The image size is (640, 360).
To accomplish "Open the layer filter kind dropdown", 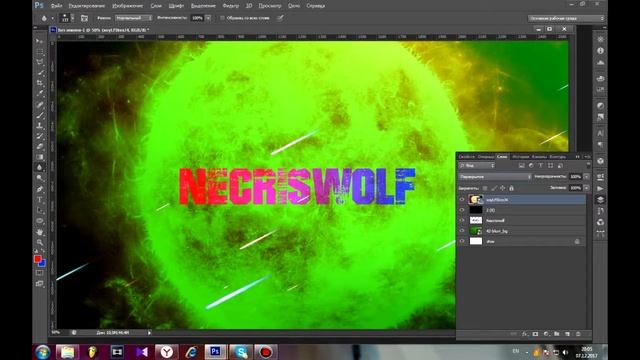I will coord(477,165).
